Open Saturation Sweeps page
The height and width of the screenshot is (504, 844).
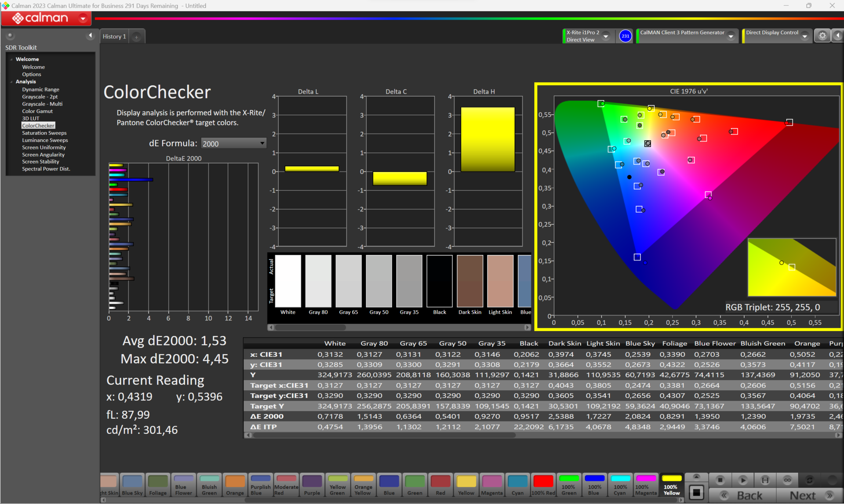(x=44, y=133)
